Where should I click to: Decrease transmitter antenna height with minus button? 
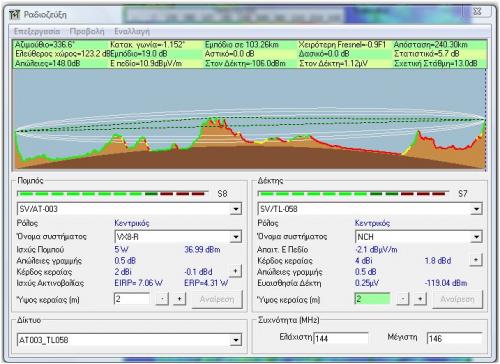[162, 299]
